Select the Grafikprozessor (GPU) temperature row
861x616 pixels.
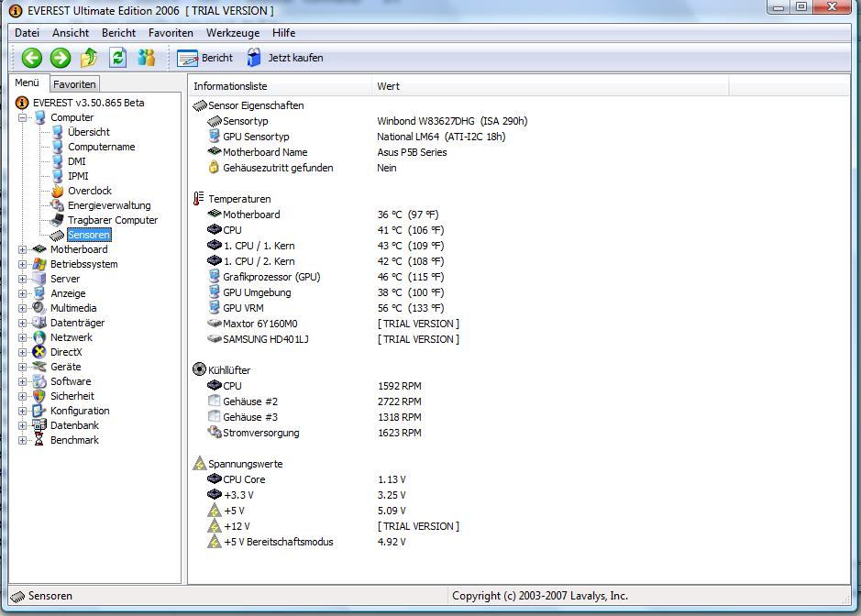[x=326, y=277]
